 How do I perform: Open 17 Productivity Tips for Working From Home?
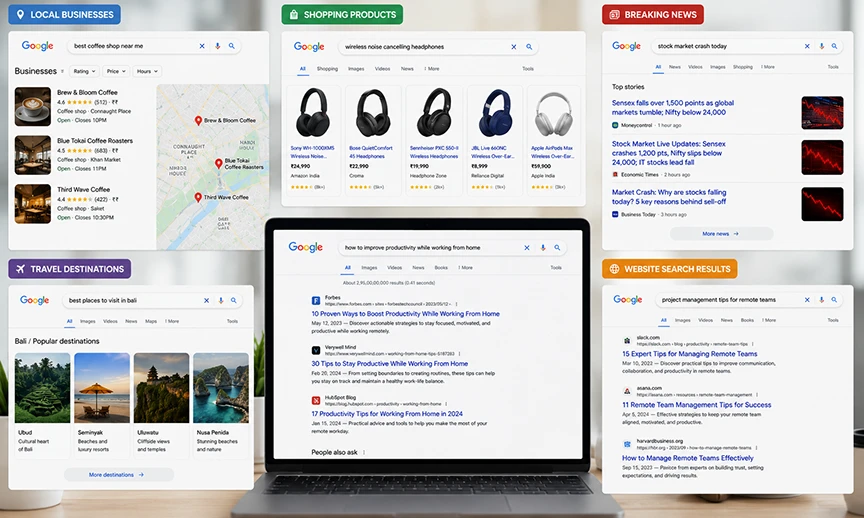387,414
